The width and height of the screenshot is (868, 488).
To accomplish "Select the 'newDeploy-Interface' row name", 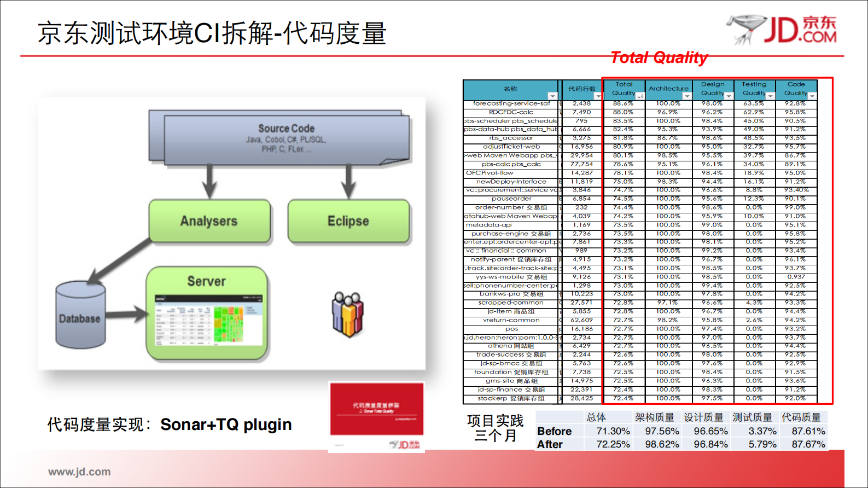I will (511, 182).
